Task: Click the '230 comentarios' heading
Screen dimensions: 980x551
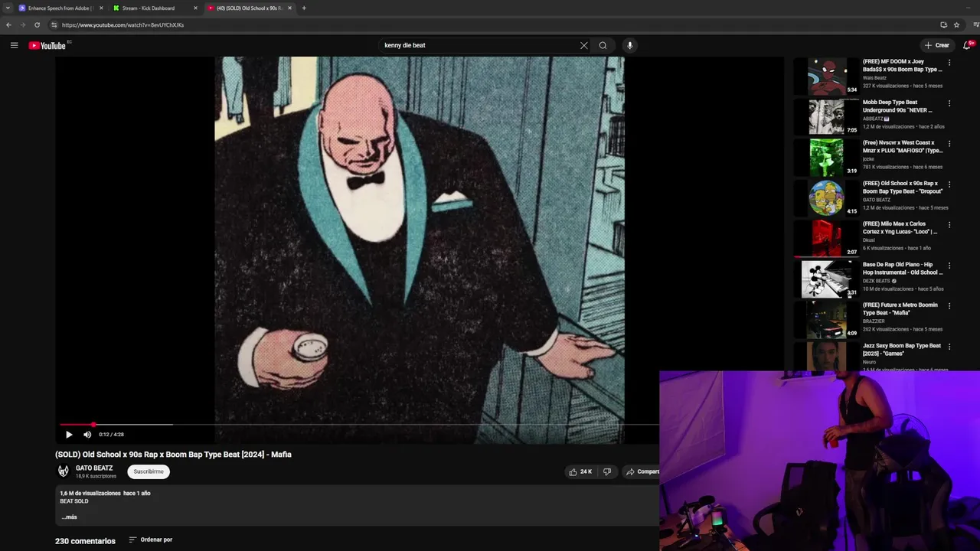Action: pyautogui.click(x=85, y=541)
